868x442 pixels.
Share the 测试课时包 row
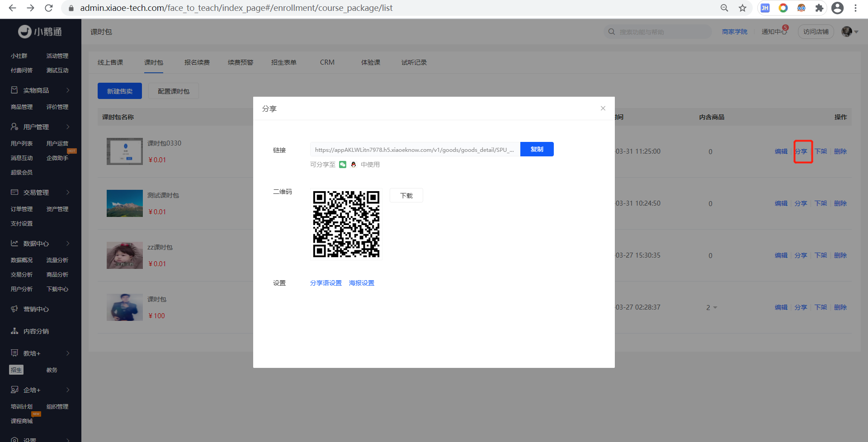tap(801, 203)
